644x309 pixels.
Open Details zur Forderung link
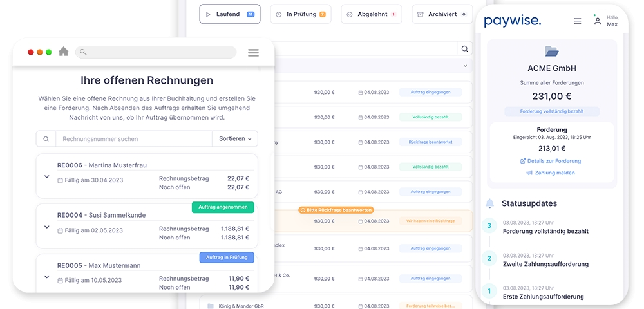point(551,161)
